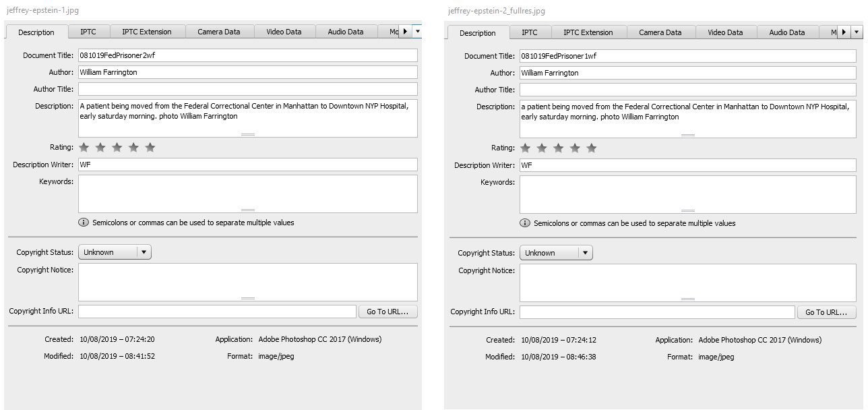The image size is (868, 410).
Task: Open Copyright Status dropdown in left panel
Action: tap(115, 252)
